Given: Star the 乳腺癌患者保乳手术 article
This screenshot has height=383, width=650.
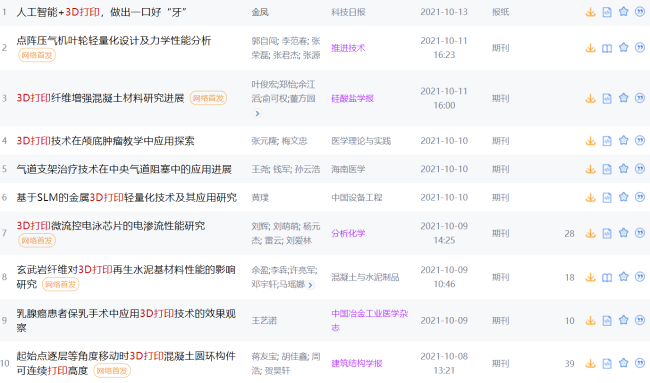Looking at the screenshot, I should click(623, 320).
